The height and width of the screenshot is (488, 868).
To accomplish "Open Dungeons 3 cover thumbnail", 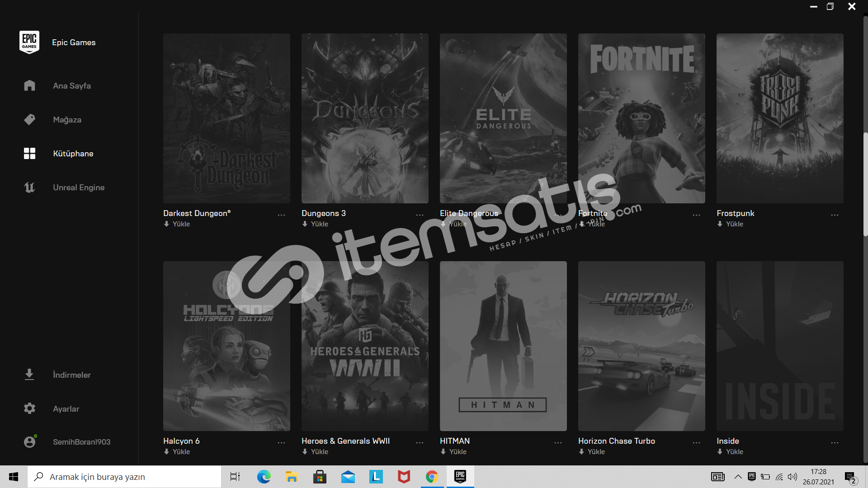I will point(365,118).
